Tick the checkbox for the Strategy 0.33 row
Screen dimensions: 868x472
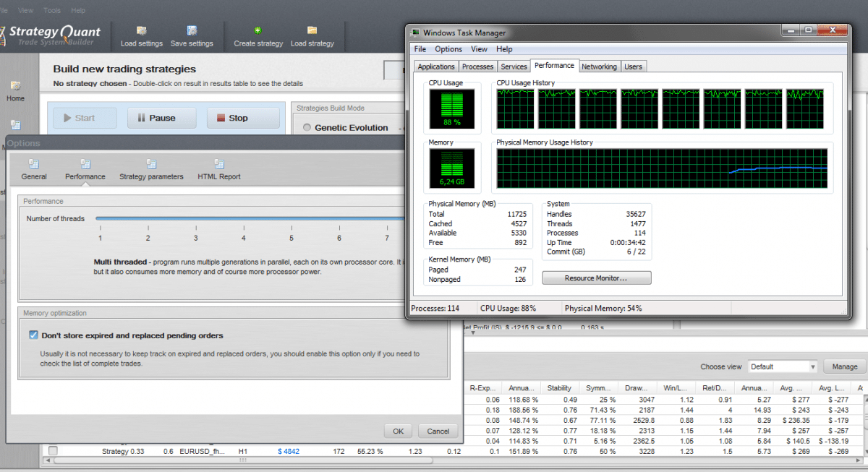[x=53, y=452]
